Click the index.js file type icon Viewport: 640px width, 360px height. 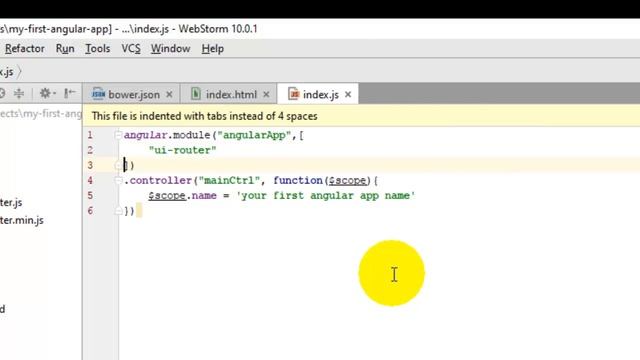(x=293, y=94)
